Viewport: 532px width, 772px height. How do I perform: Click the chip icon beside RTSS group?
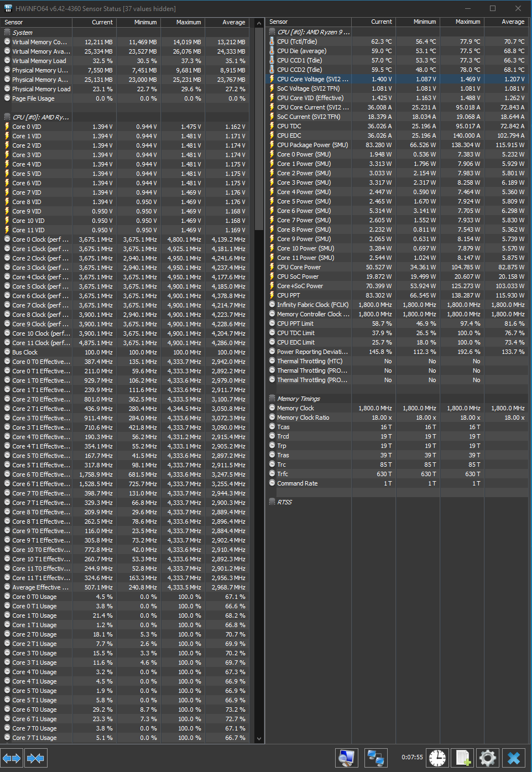point(272,502)
